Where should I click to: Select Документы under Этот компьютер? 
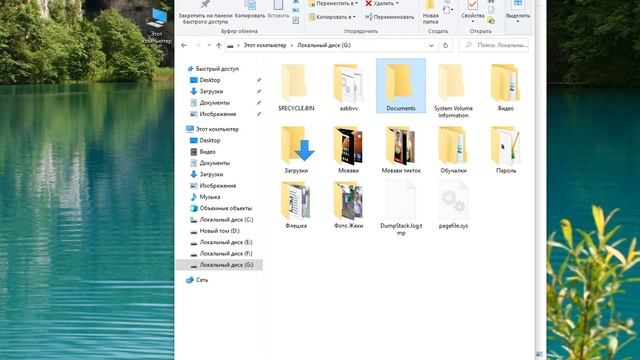point(214,163)
